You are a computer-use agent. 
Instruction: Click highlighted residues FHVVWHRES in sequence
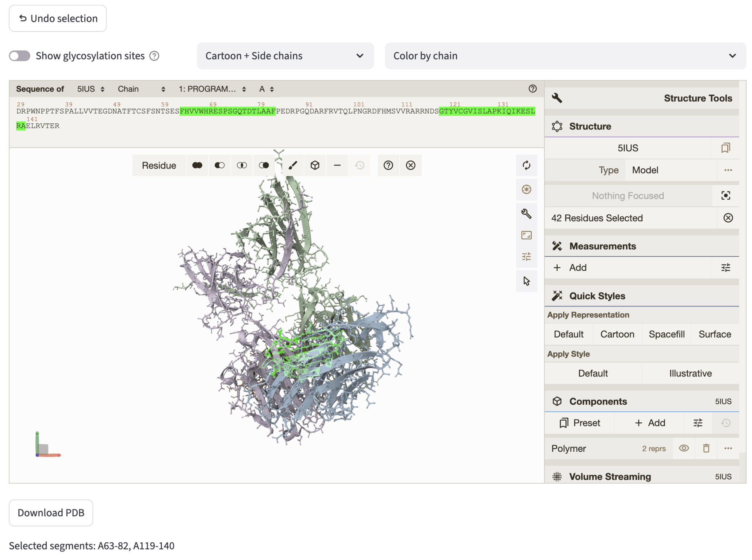pyautogui.click(x=201, y=111)
